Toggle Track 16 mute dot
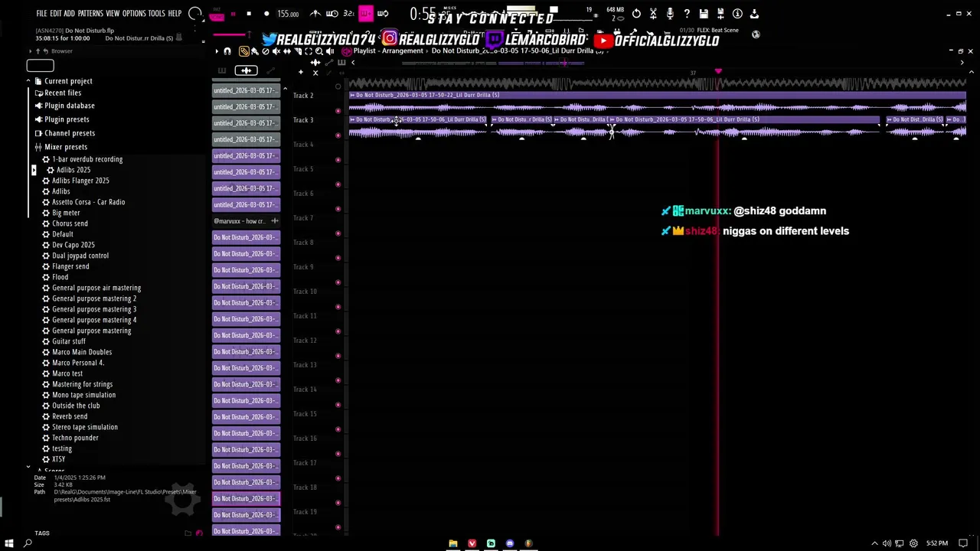Viewport: 980px width, 551px height. (x=338, y=454)
